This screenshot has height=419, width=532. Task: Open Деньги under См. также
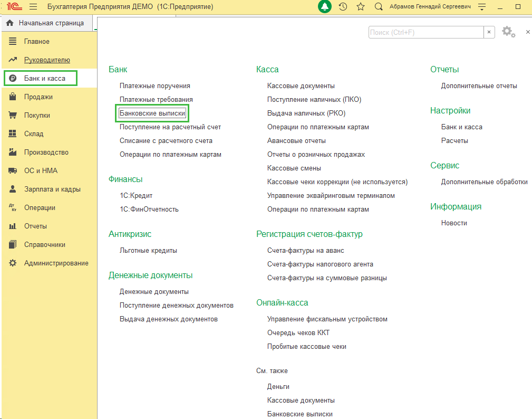pyautogui.click(x=278, y=387)
